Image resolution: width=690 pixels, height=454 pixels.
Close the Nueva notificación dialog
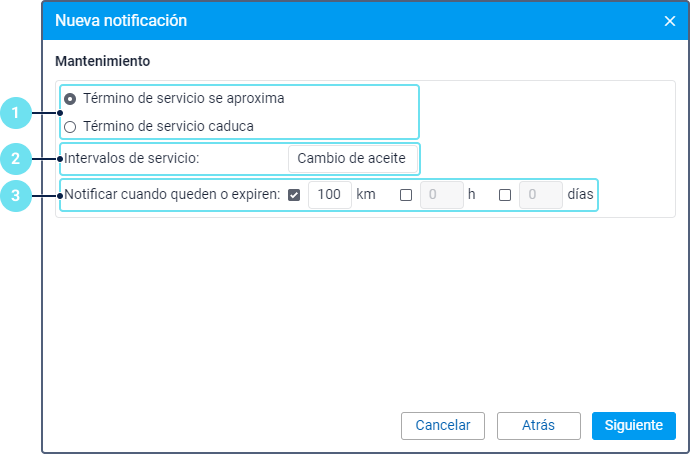(x=670, y=20)
